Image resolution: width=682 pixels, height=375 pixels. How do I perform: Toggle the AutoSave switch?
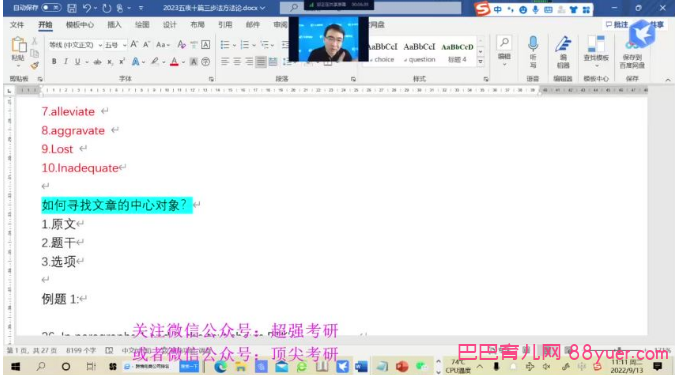pyautogui.click(x=51, y=8)
